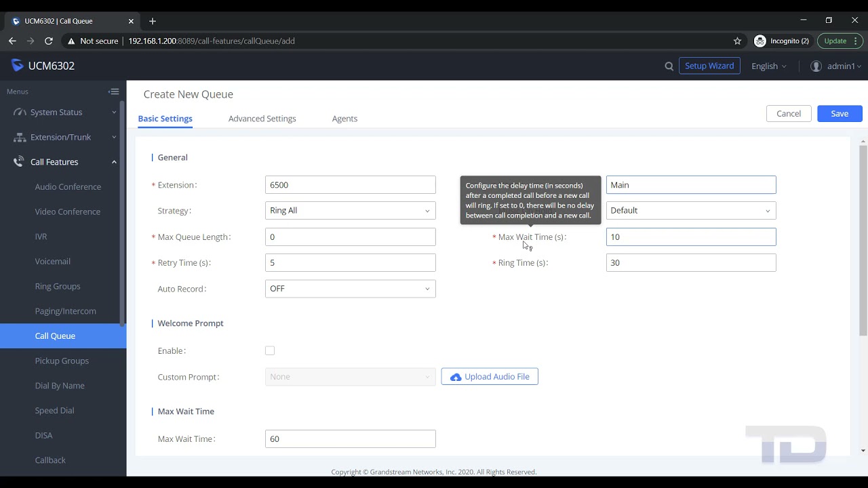868x488 pixels.
Task: Click the System Status menu icon
Action: pyautogui.click(x=19, y=113)
